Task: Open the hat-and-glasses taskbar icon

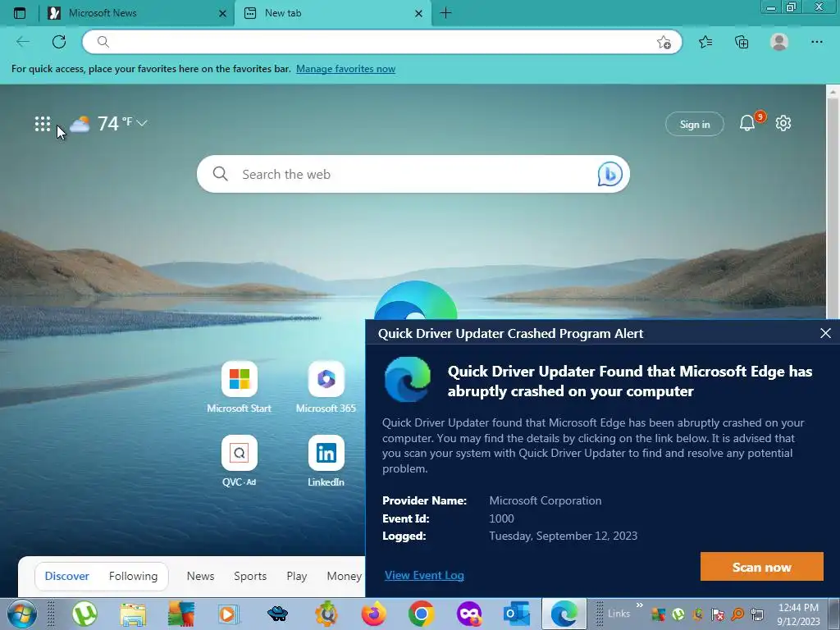Action: click(277, 614)
